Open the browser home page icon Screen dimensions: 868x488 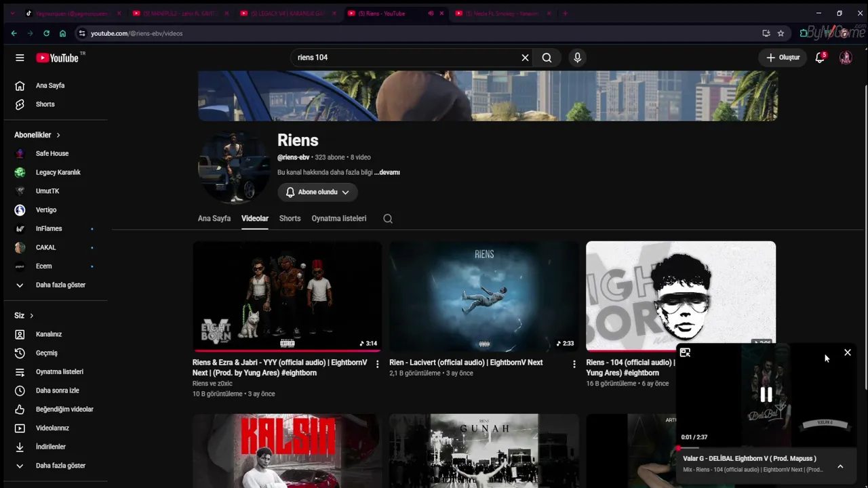tap(62, 33)
